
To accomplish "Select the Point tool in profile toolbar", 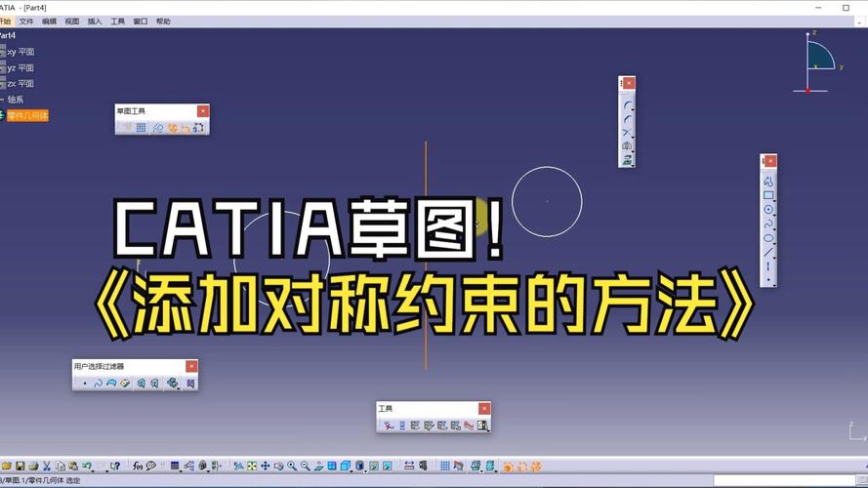I will tap(767, 279).
